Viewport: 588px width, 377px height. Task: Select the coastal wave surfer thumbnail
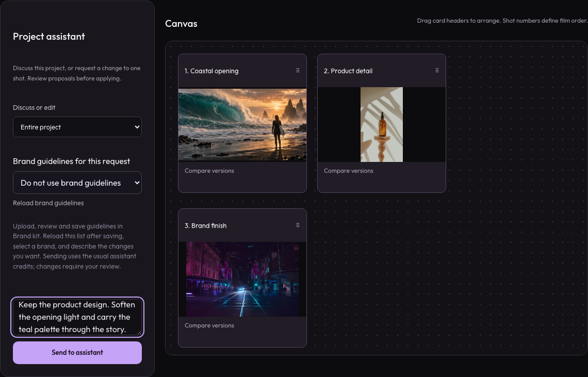tap(242, 124)
